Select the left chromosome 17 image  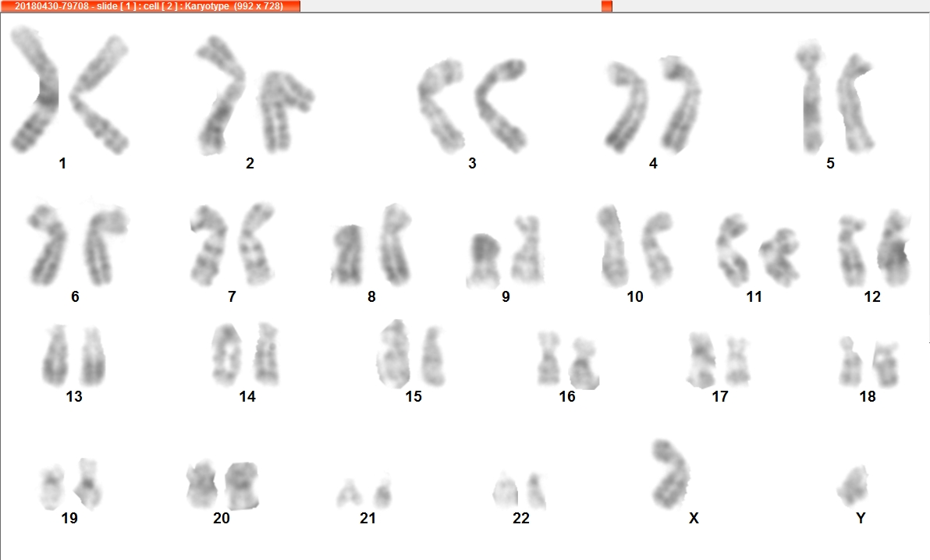click(701, 360)
